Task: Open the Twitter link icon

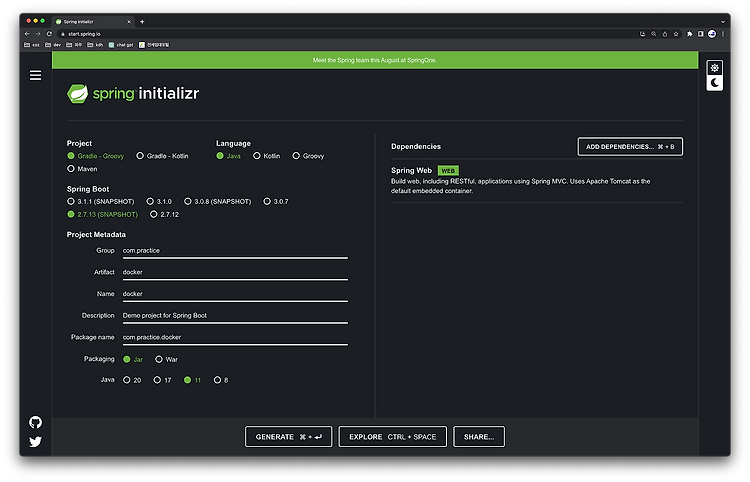Action: click(x=35, y=441)
